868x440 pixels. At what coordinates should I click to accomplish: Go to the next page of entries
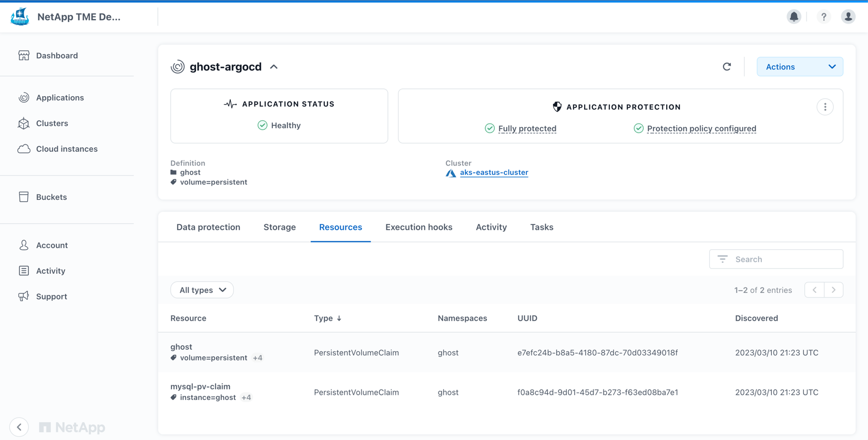pyautogui.click(x=833, y=290)
